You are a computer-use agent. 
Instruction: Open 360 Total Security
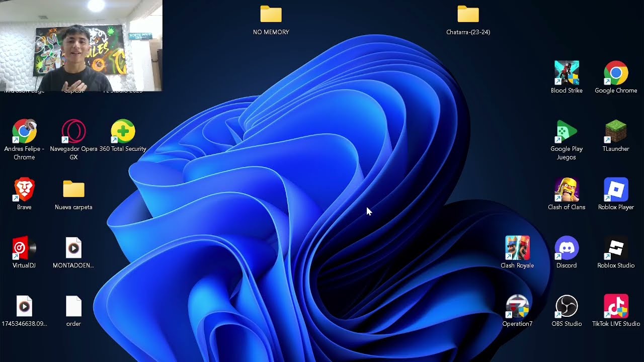click(x=123, y=131)
